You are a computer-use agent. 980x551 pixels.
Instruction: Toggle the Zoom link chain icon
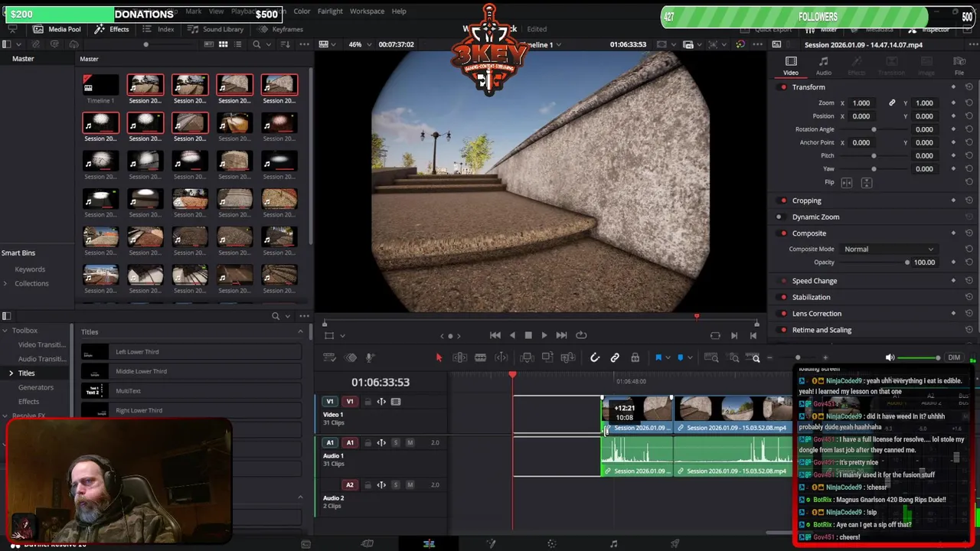[892, 103]
